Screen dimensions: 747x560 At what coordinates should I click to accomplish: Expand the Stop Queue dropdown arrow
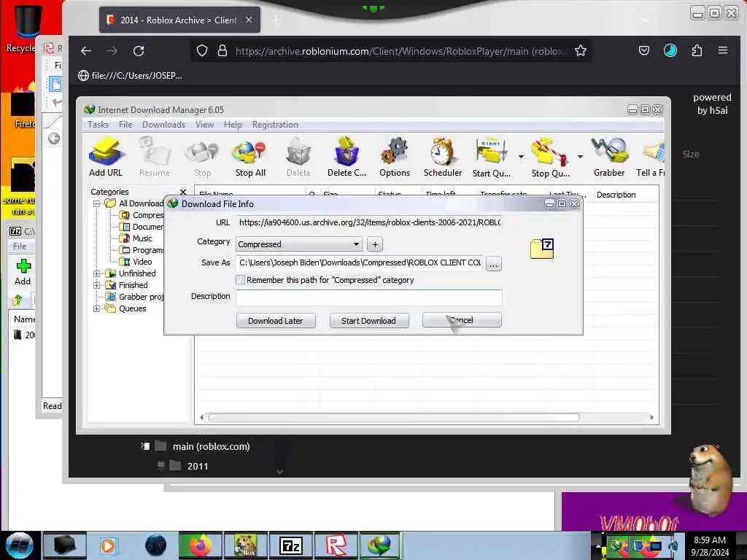point(580,156)
